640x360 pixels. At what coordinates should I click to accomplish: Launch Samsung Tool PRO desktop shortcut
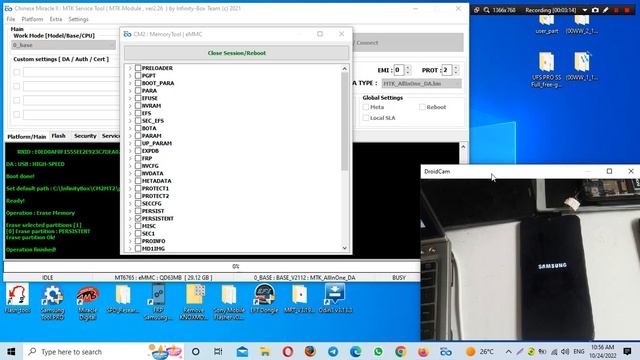point(52,302)
